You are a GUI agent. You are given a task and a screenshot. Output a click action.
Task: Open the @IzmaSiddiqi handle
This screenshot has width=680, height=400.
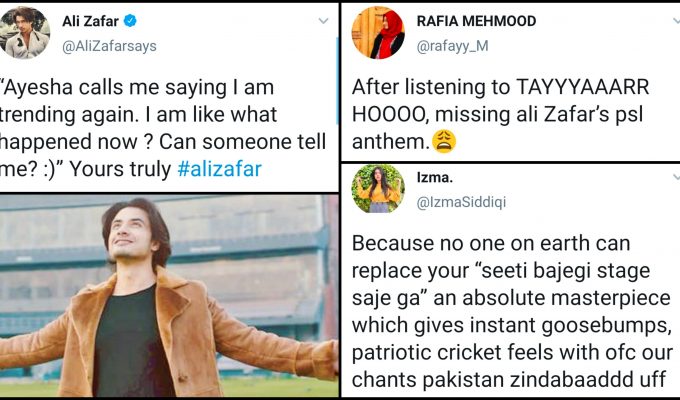coord(461,201)
